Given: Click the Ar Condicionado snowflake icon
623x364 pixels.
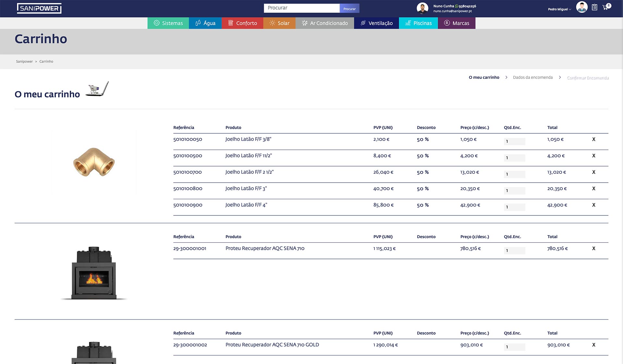Looking at the screenshot, I should click(304, 23).
